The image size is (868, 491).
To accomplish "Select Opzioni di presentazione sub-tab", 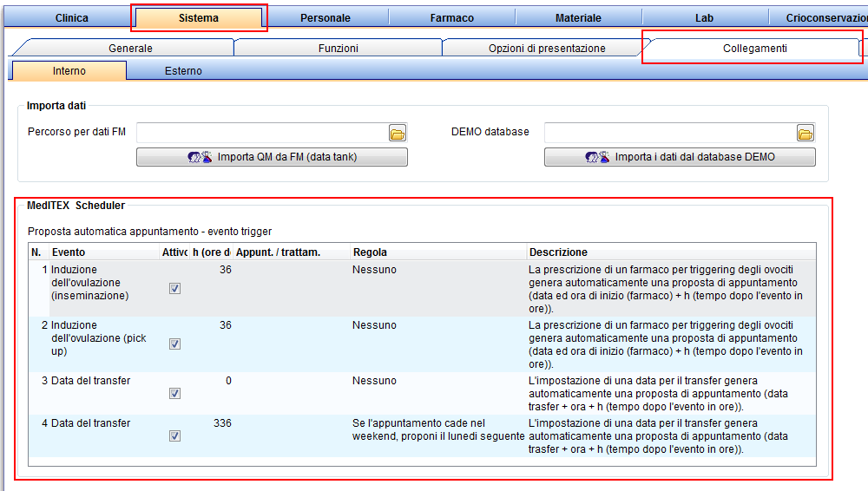I will point(547,49).
